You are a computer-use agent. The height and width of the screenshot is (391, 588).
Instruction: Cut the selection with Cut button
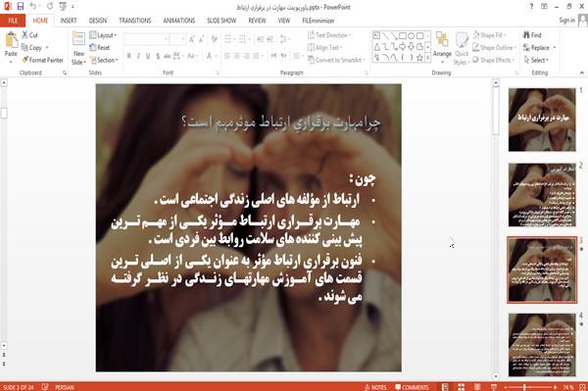click(30, 35)
